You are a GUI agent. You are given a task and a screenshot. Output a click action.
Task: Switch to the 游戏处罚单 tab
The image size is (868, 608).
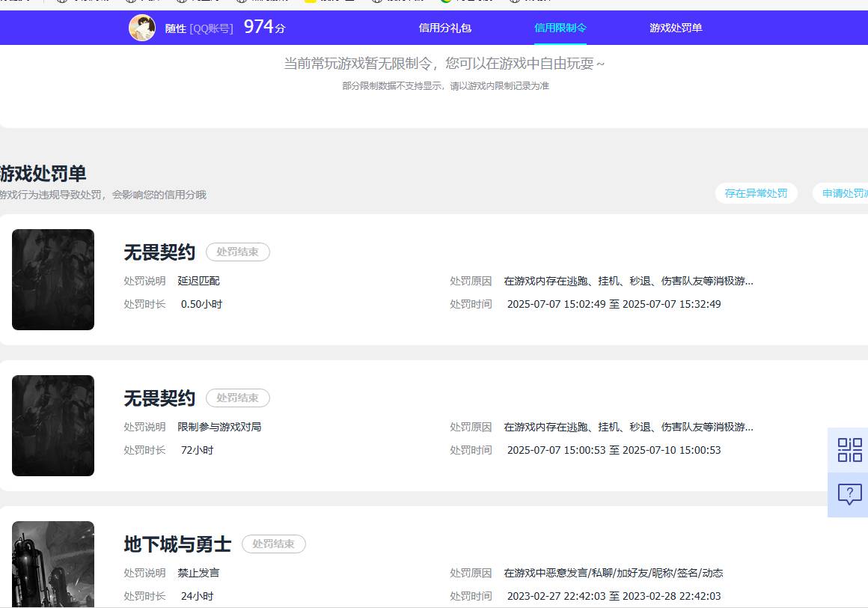676,28
